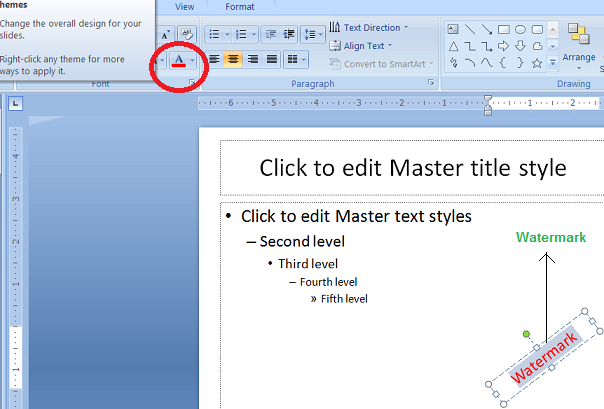
Task: Open the Text Direction menu
Action: point(369,28)
